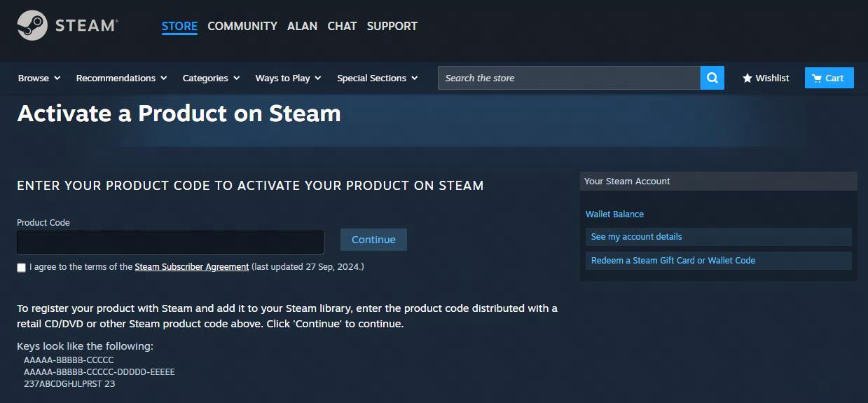Expand the Special Sections dropdown

pos(377,78)
